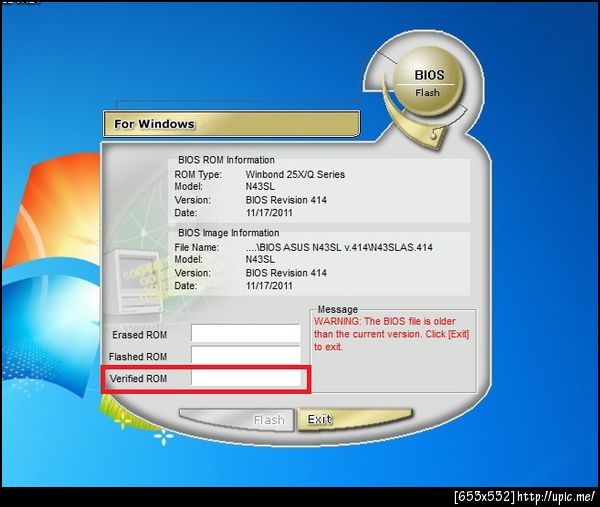Click the date 11/17/2011 under BIOS Image Information

(x=269, y=286)
